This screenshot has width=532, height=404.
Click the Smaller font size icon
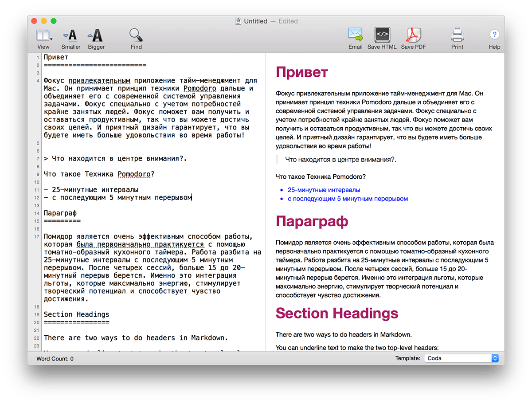[x=70, y=35]
